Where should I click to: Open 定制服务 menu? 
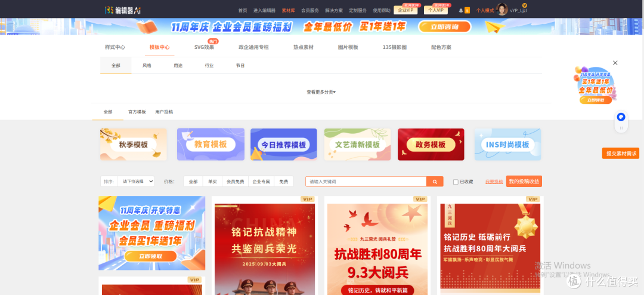pos(358,11)
